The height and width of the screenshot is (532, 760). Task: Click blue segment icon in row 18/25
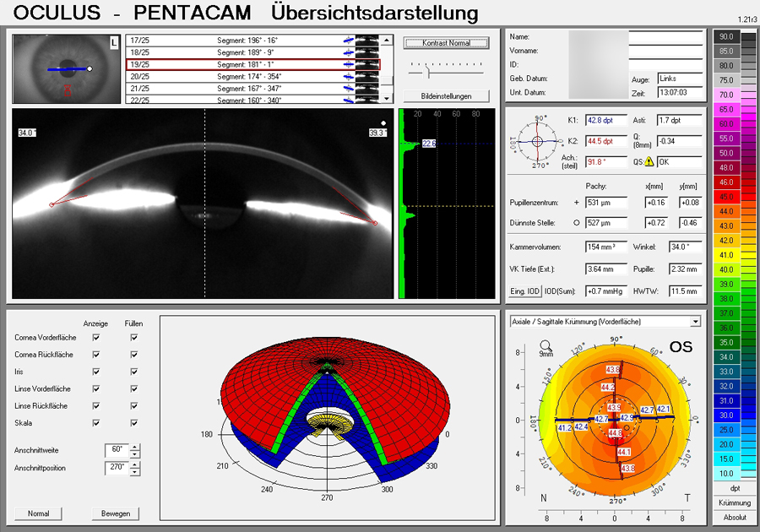pyautogui.click(x=349, y=52)
